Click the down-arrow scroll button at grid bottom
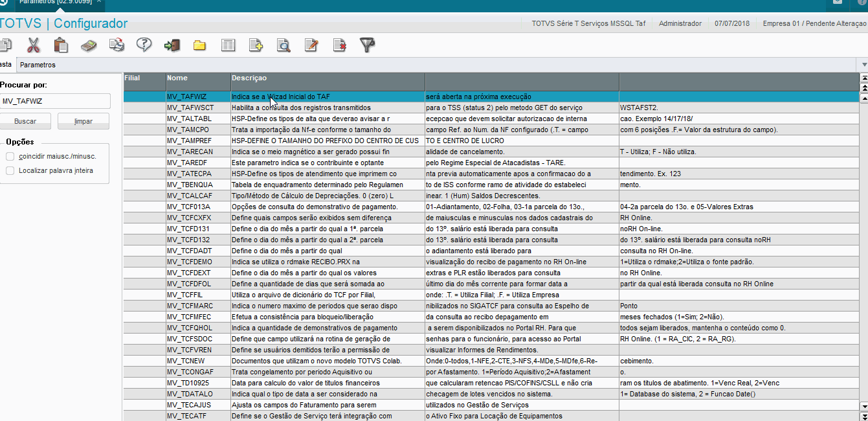 [864, 406]
